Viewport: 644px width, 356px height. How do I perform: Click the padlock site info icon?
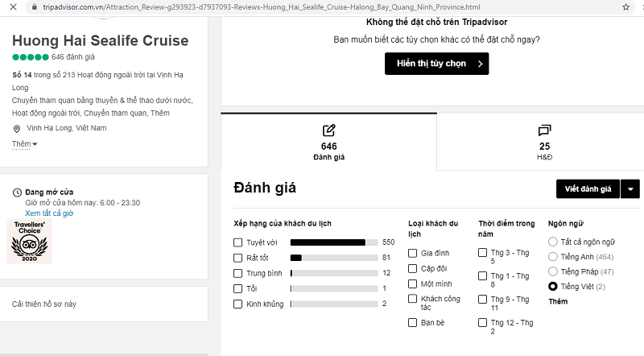(35, 7)
